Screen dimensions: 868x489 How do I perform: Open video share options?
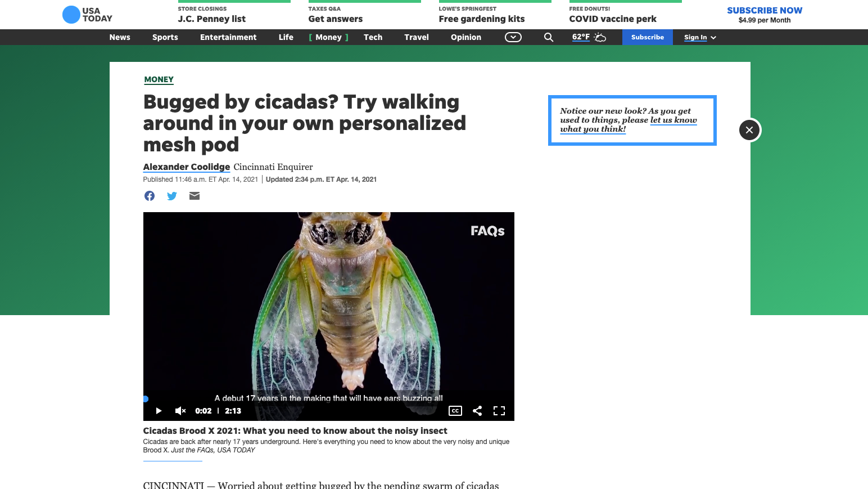[x=477, y=411]
